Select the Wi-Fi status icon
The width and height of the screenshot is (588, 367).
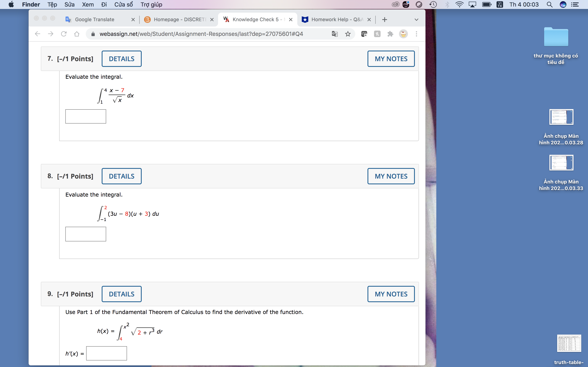(459, 4)
